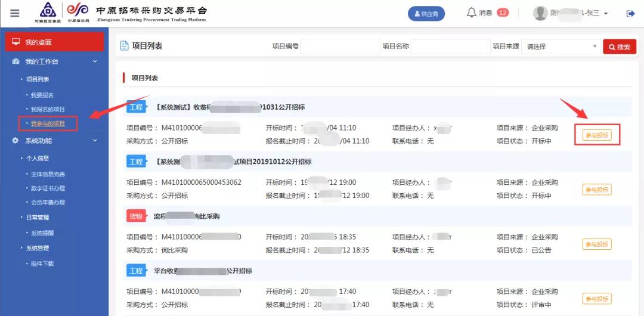Open 我报名的项目 in the sidebar

tap(48, 109)
